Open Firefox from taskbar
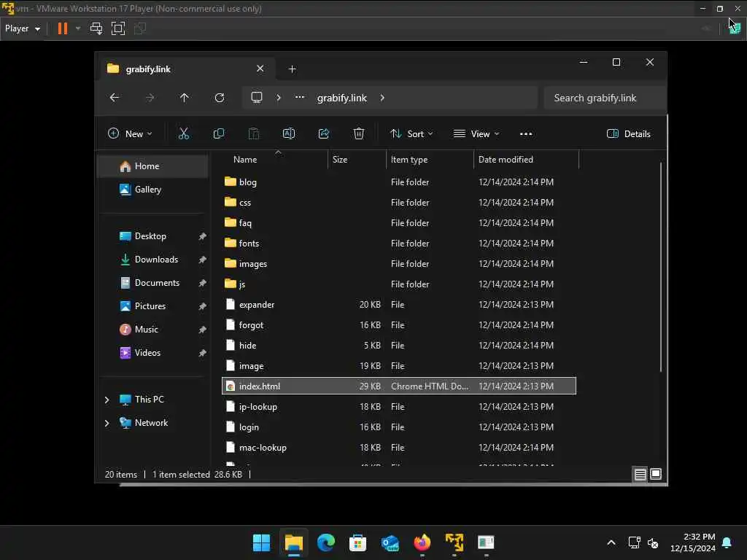 pos(422,542)
